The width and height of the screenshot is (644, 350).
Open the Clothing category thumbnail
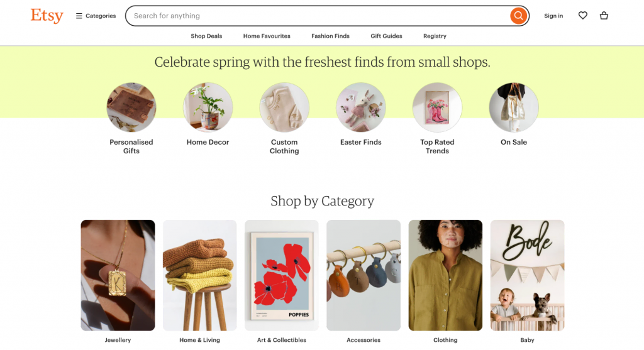tap(445, 275)
